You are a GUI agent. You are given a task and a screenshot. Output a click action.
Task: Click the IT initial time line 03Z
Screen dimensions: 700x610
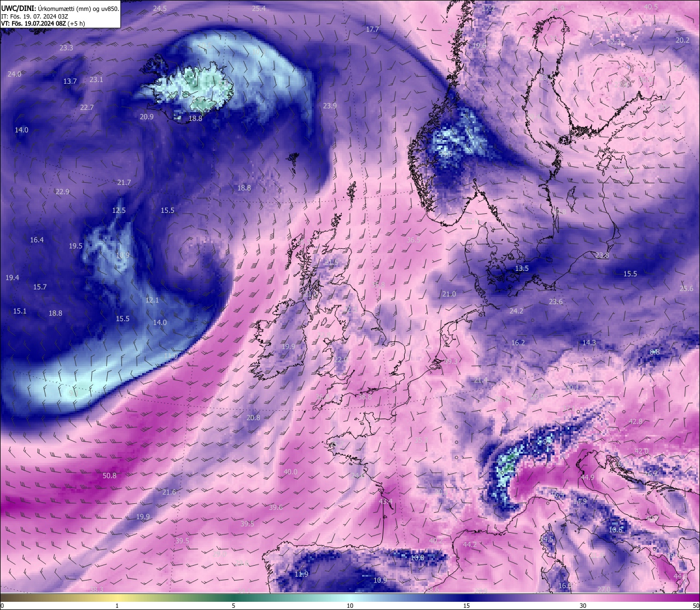34,16
